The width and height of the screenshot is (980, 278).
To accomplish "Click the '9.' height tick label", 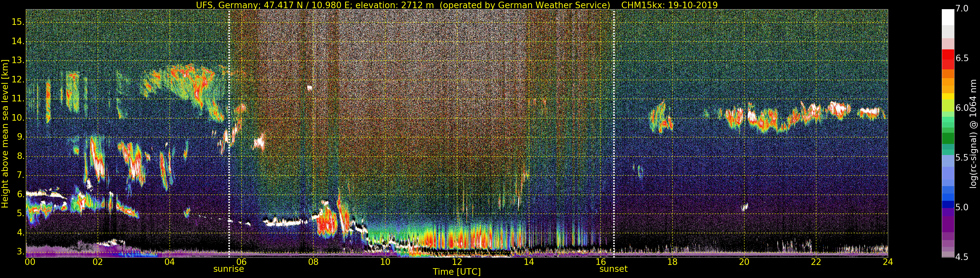I will coord(21,137).
